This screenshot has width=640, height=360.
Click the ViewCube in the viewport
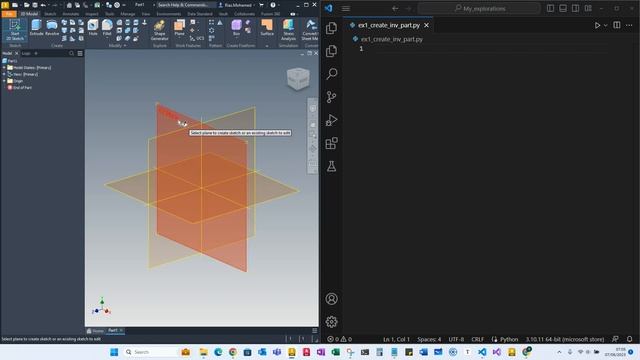pos(298,79)
